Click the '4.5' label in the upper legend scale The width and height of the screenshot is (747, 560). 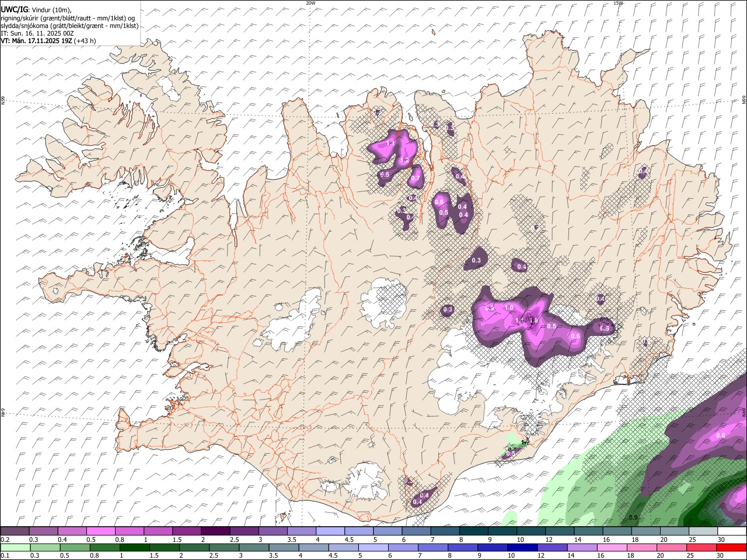[349, 540]
